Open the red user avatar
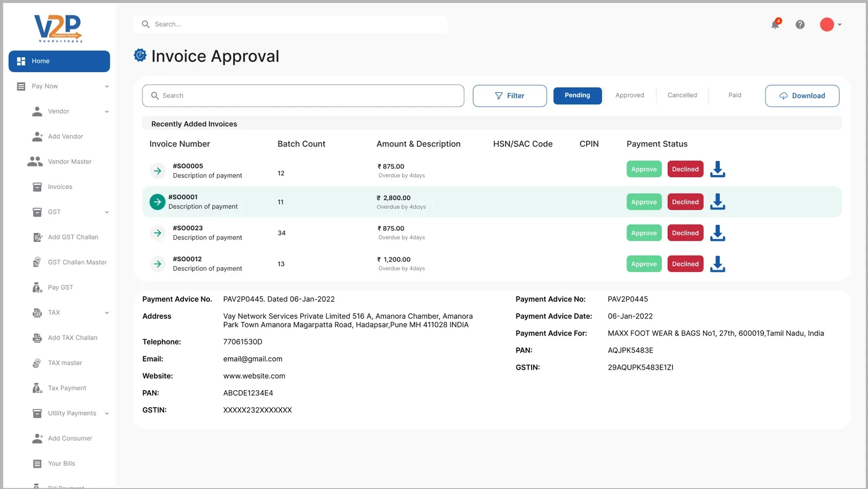The height and width of the screenshot is (489, 868). tap(827, 24)
